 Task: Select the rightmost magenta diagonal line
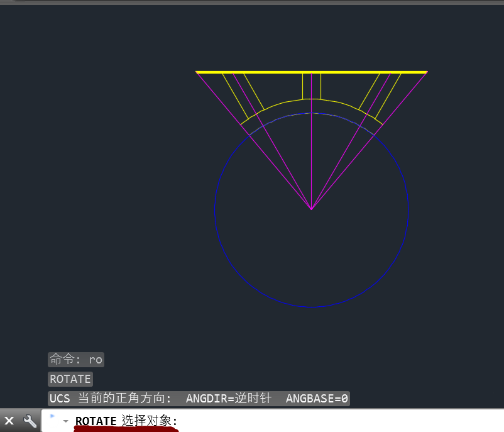370,140
